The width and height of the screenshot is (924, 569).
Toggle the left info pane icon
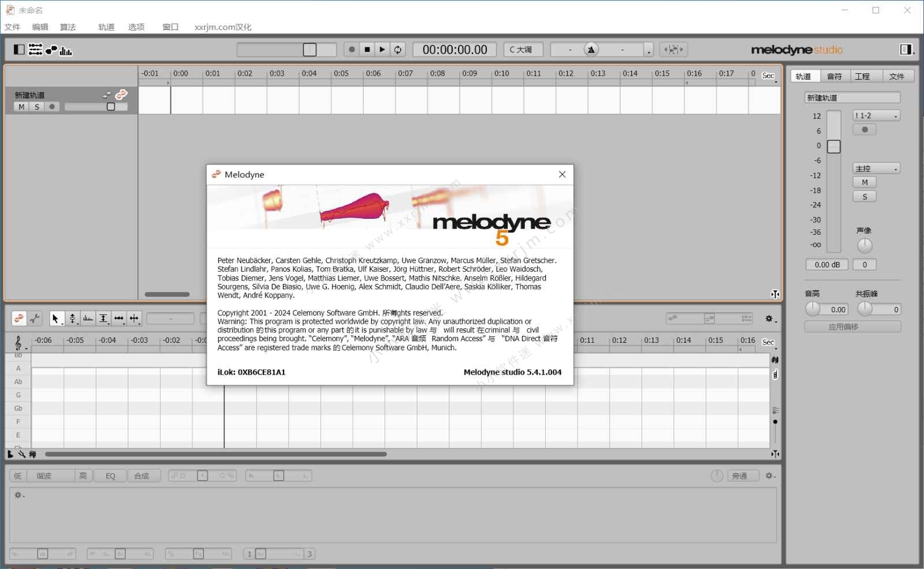click(x=19, y=50)
